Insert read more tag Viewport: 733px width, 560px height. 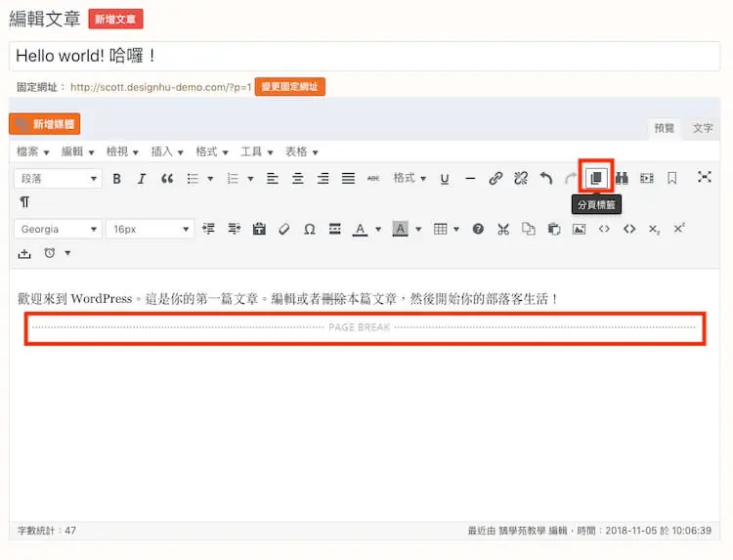[334, 229]
